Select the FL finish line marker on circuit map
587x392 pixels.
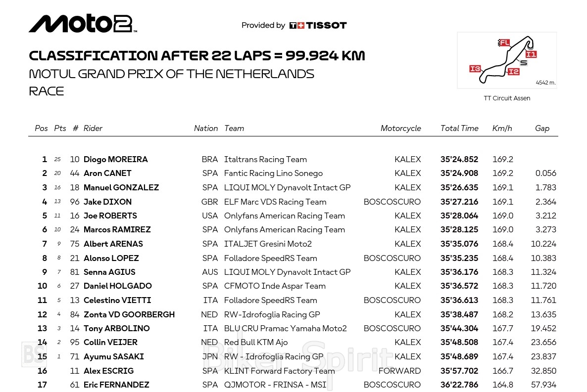click(504, 43)
